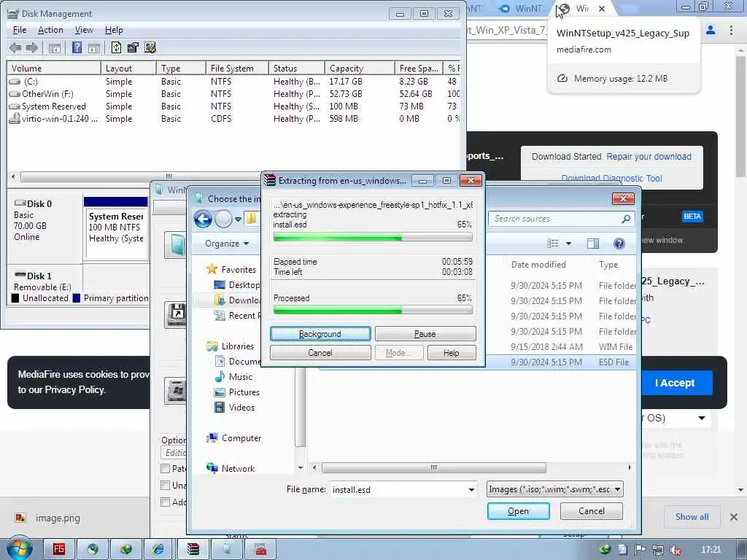Image resolution: width=747 pixels, height=560 pixels.
Task: Switch to WinRAR taskbar button
Action: 193,549
